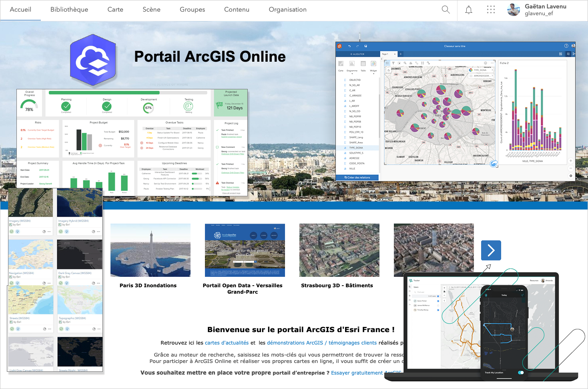Click the glavenu_ef username text
Image resolution: width=588 pixels, height=389 pixels.
pyautogui.click(x=539, y=14)
